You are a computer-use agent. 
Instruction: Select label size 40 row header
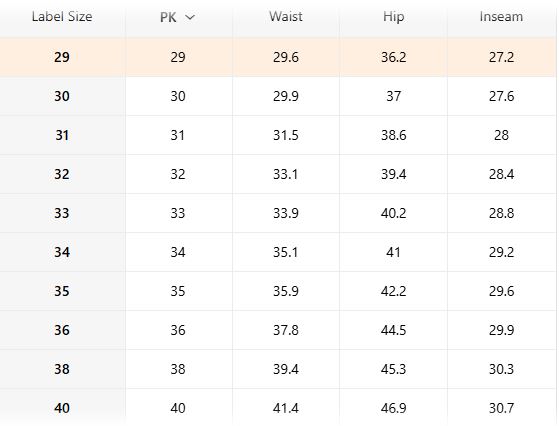(x=62, y=407)
